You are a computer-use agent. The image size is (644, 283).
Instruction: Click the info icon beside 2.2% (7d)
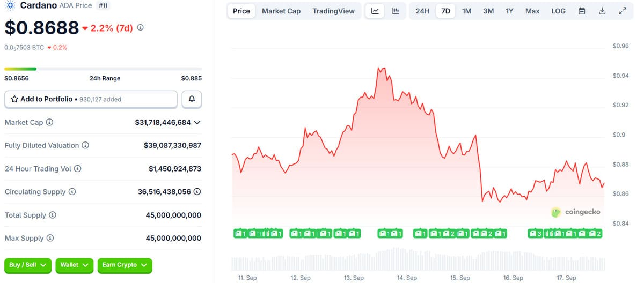[x=141, y=27]
